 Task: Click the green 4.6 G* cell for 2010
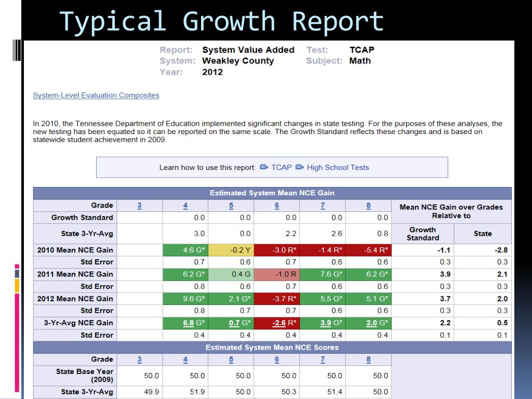(185, 250)
